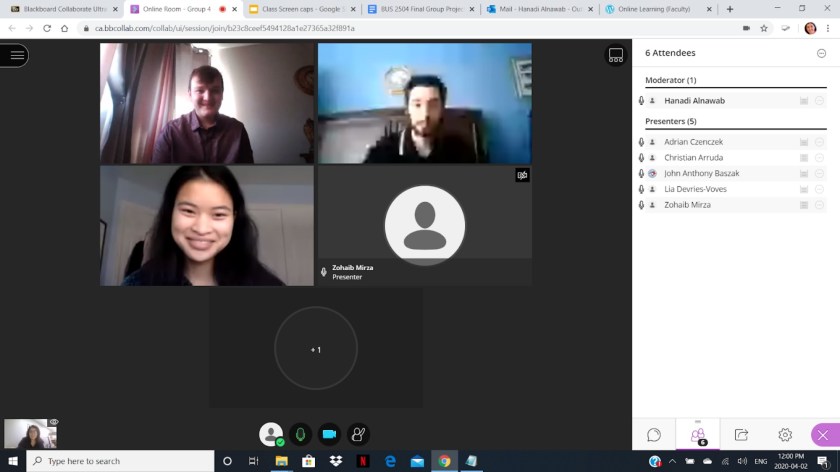Toggle the microphone audio button
This screenshot has width=840, height=472.
[x=299, y=434]
